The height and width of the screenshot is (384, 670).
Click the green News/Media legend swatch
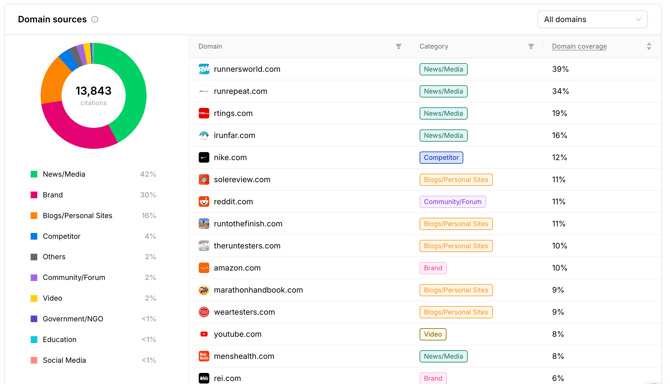(34, 174)
